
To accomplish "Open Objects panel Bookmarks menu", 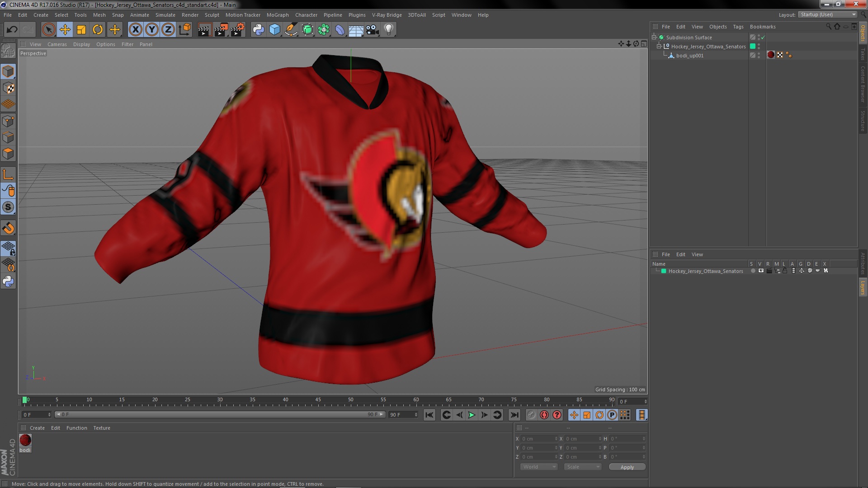I will click(762, 27).
